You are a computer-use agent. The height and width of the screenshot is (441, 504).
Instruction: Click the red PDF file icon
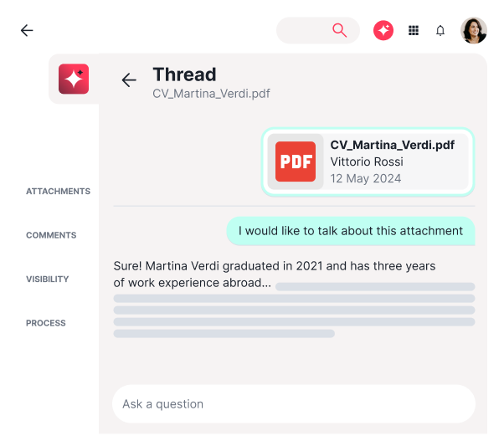click(x=296, y=162)
